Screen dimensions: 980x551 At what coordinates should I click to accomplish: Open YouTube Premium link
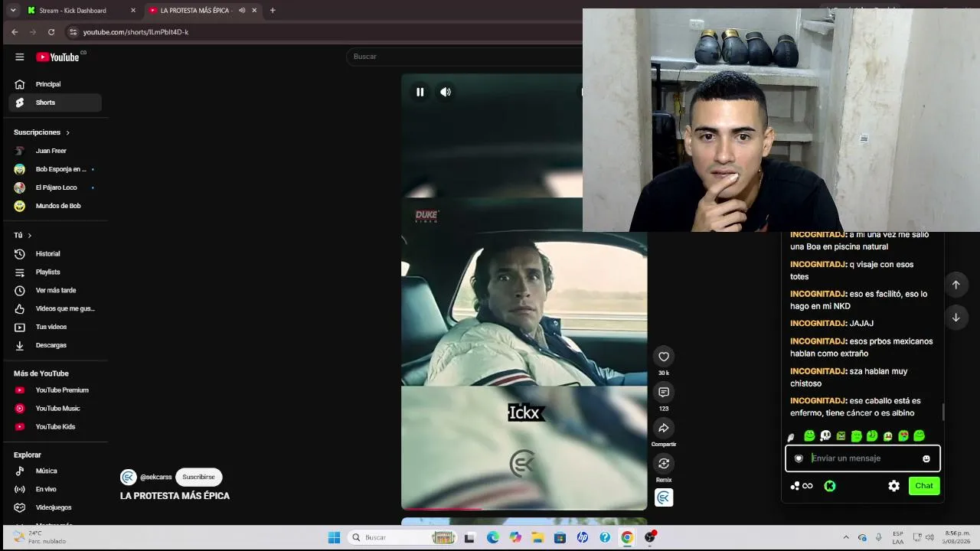(x=55, y=390)
